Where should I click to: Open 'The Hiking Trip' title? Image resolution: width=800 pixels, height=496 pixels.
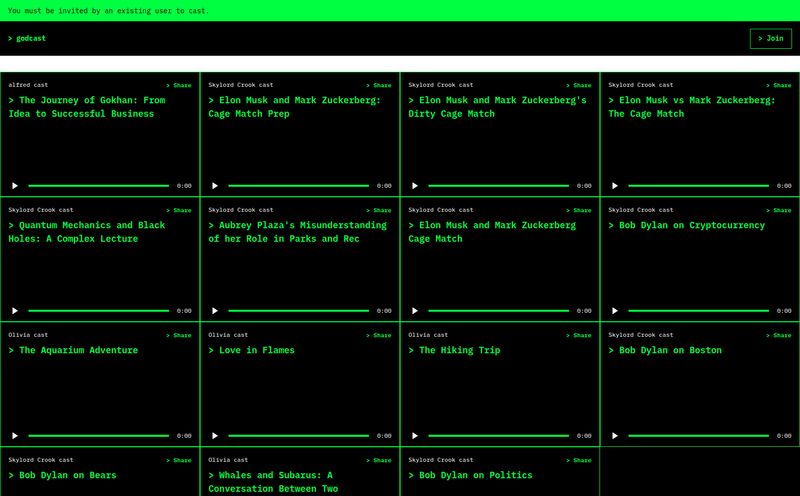pyautogui.click(x=454, y=351)
